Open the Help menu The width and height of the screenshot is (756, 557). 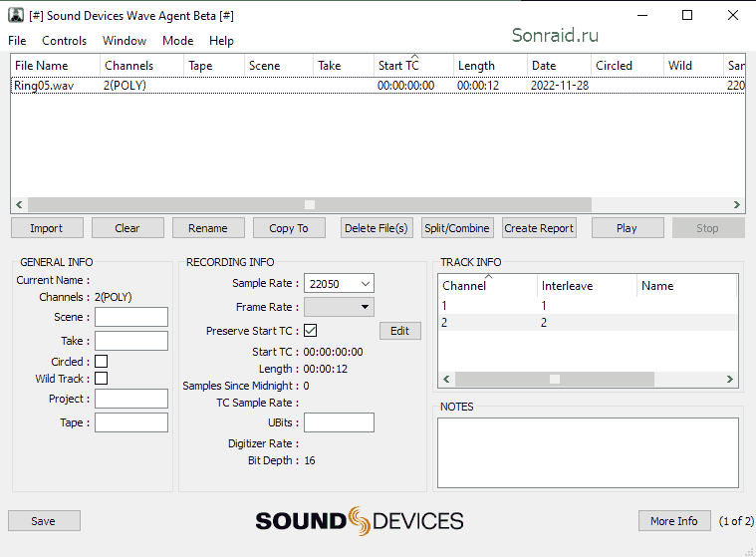tap(221, 41)
